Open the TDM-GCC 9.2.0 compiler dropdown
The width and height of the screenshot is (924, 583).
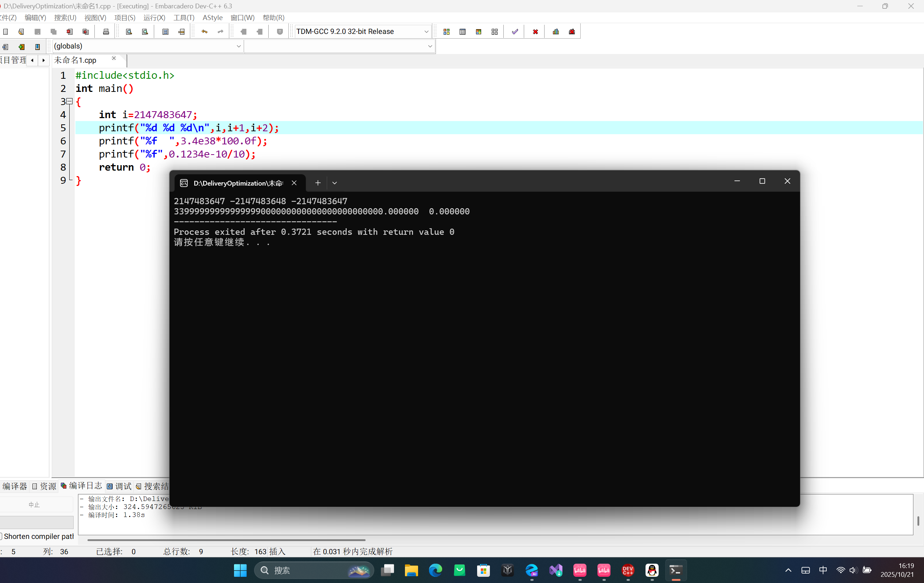[426, 32]
